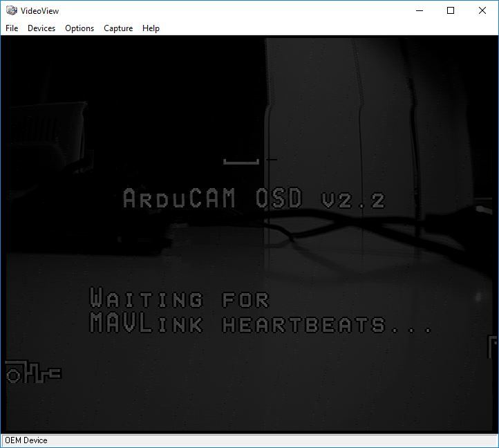This screenshot has height=448, width=499.
Task: Click the OSD center bracket marker
Action: coord(241,162)
